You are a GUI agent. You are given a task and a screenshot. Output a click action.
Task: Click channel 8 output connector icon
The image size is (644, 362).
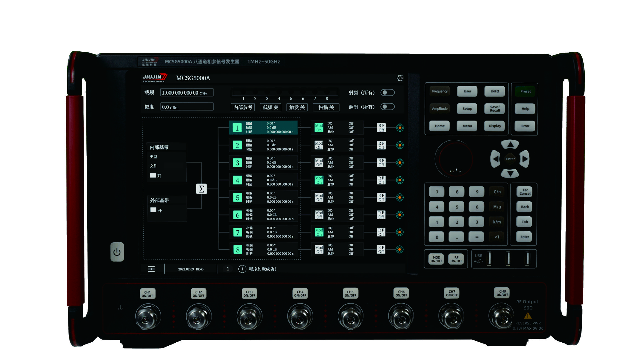(x=400, y=249)
